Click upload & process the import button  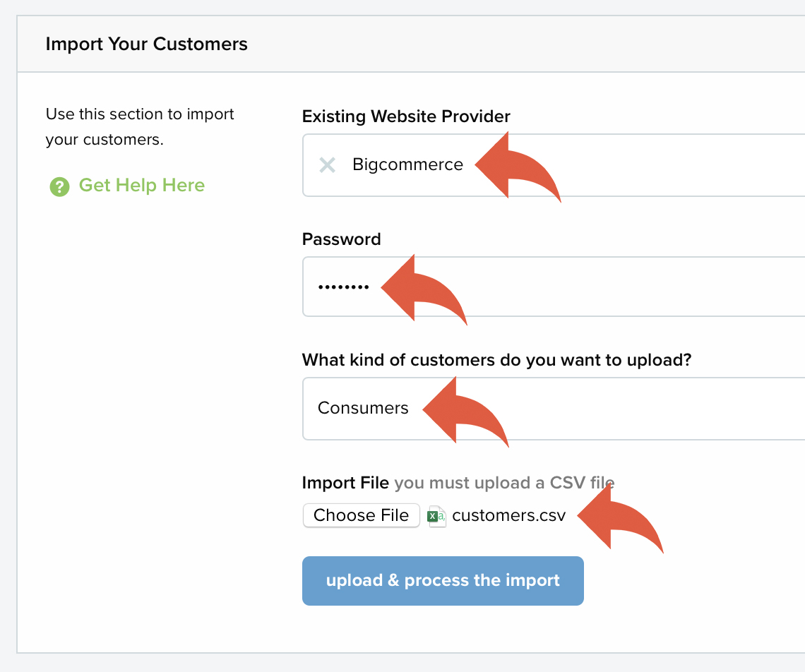443,581
